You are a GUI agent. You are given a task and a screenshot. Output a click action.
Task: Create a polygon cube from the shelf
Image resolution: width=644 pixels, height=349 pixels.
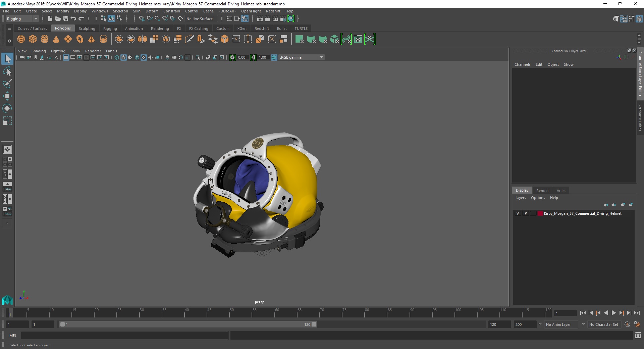33,39
